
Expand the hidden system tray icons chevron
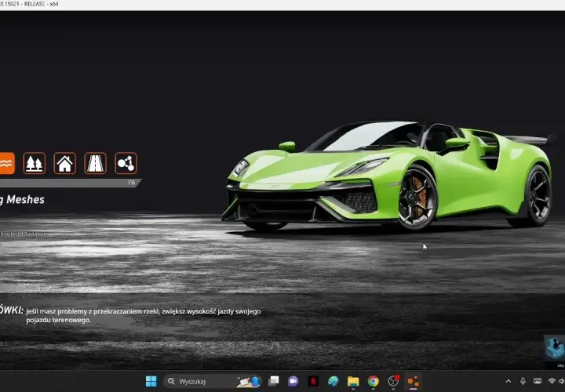508,381
